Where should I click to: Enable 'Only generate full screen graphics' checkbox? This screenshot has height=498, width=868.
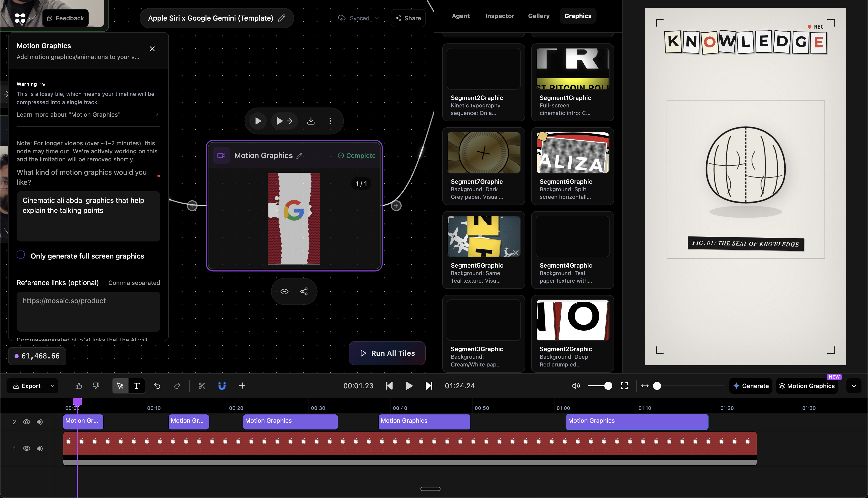point(21,255)
